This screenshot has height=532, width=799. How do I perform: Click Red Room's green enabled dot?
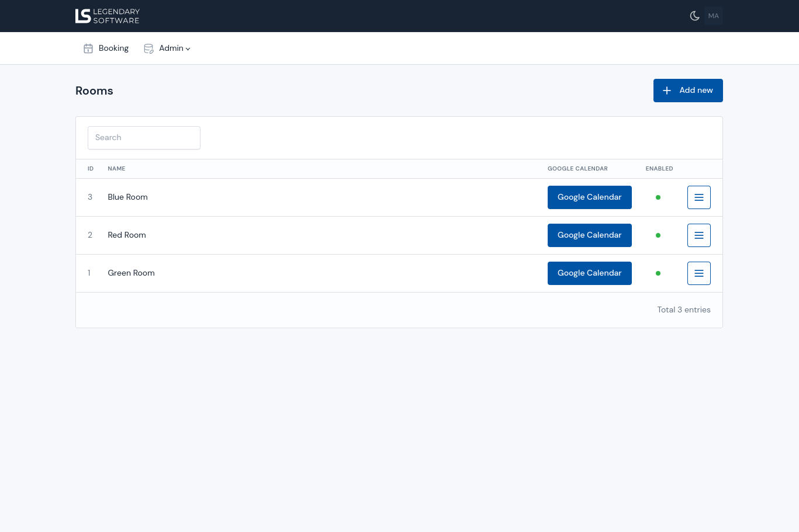(658, 235)
